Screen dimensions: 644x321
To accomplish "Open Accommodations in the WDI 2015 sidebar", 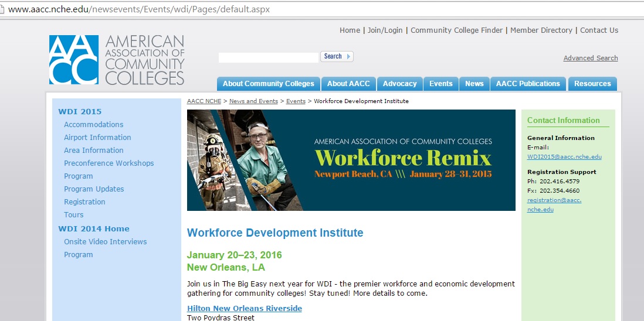I will point(93,125).
